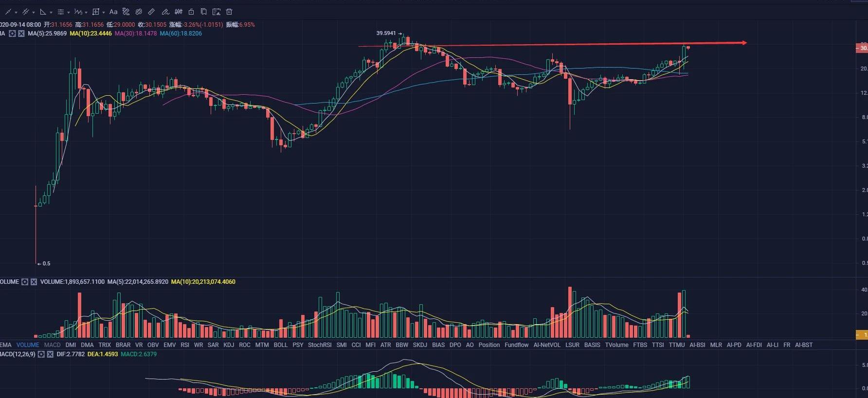Image resolution: width=868 pixels, height=398 pixels.
Task: Select the freehand pen drawing tool
Action: pyautogui.click(x=165, y=12)
